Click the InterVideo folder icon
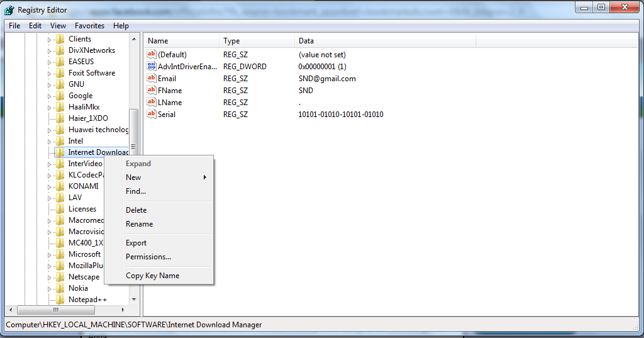 (x=60, y=164)
